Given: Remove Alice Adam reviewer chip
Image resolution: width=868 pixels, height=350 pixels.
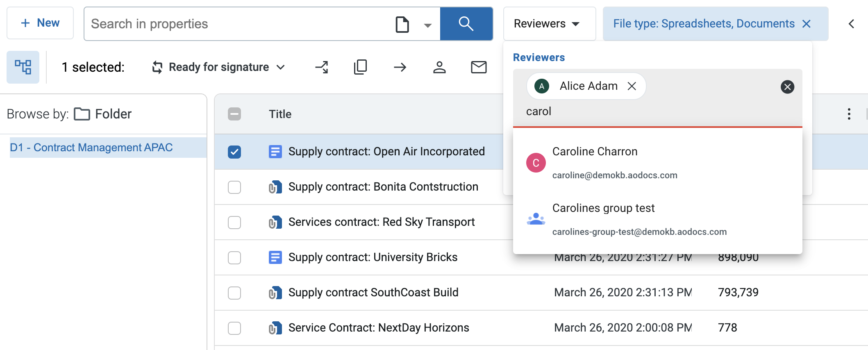Looking at the screenshot, I should [x=632, y=86].
